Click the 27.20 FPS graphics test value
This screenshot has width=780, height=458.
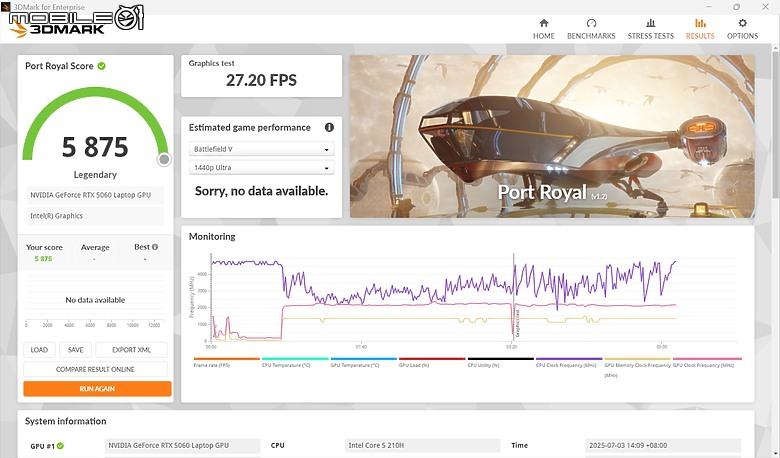pyautogui.click(x=261, y=80)
